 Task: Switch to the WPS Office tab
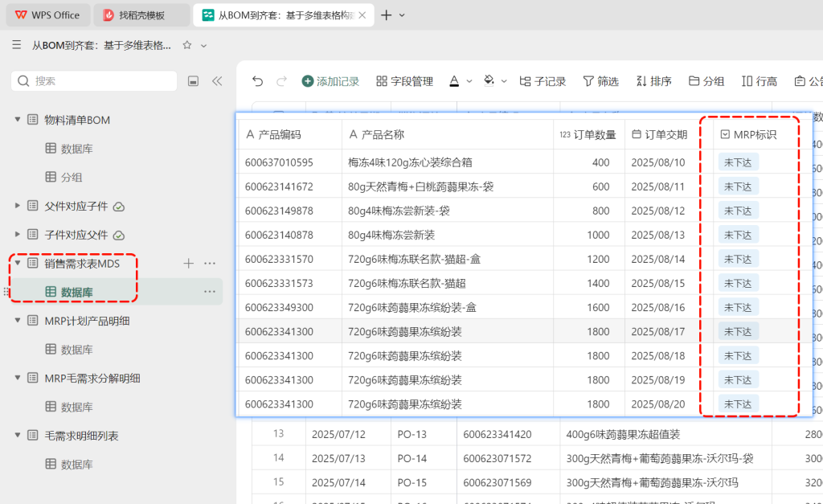(x=47, y=15)
